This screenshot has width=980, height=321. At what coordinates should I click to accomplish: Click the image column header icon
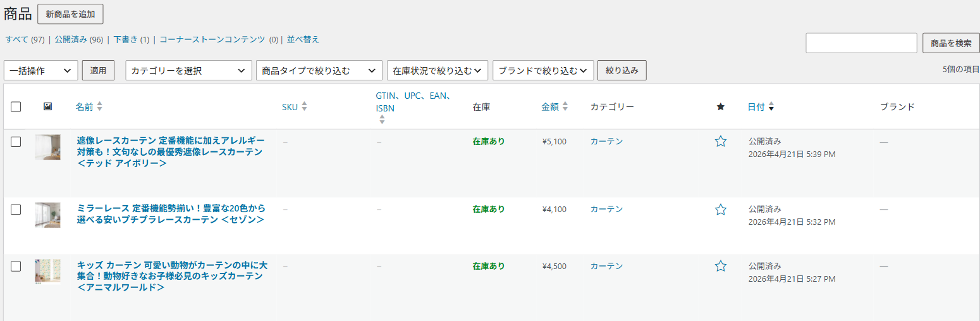pos(47,107)
